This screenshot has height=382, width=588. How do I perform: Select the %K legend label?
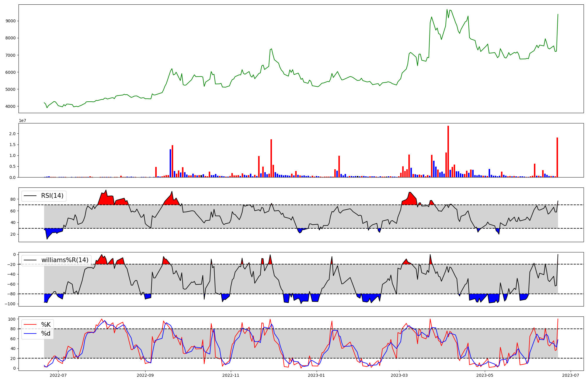[46, 325]
